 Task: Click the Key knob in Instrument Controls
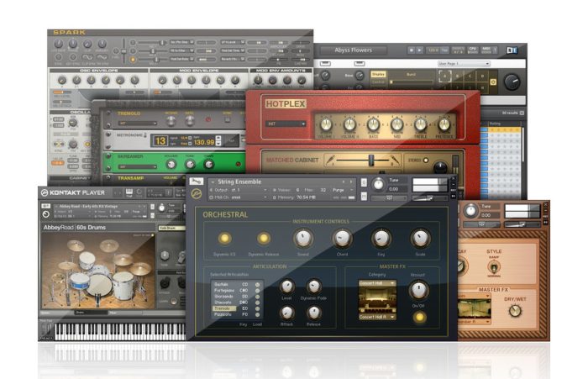coord(381,239)
